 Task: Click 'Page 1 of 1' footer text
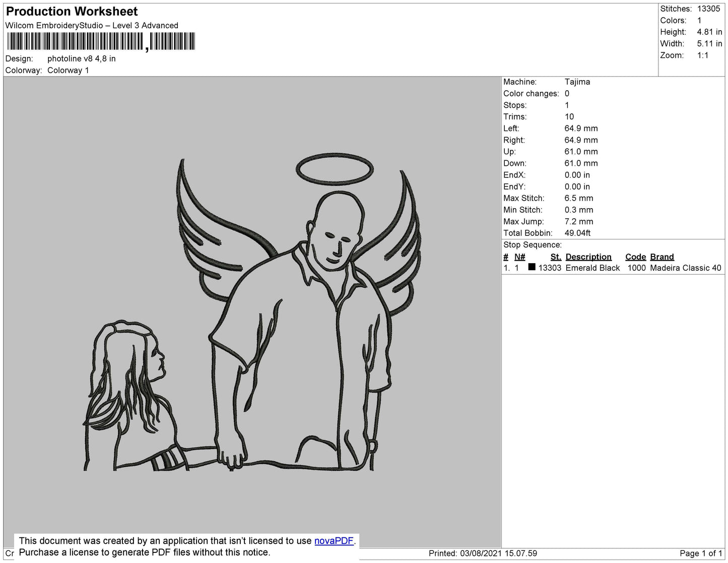[701, 553]
